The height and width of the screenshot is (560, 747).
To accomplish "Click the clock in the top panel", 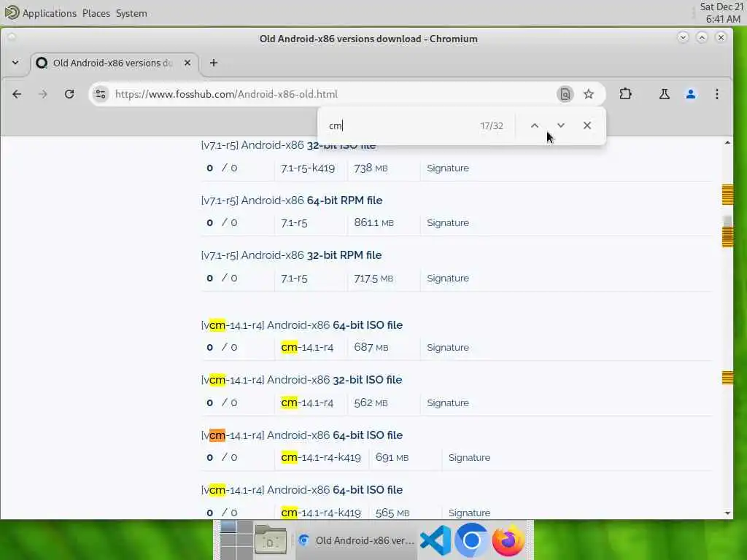I will pos(721,13).
